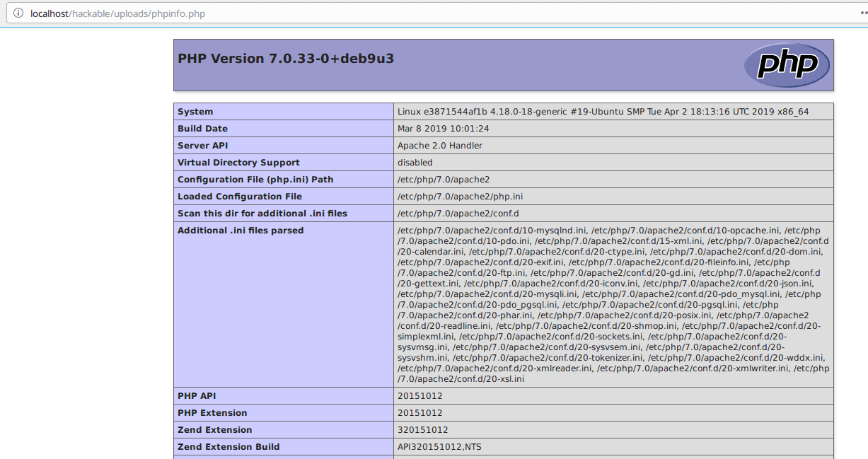The image size is (868, 459).
Task: Click the PHP API label
Action: tap(197, 396)
